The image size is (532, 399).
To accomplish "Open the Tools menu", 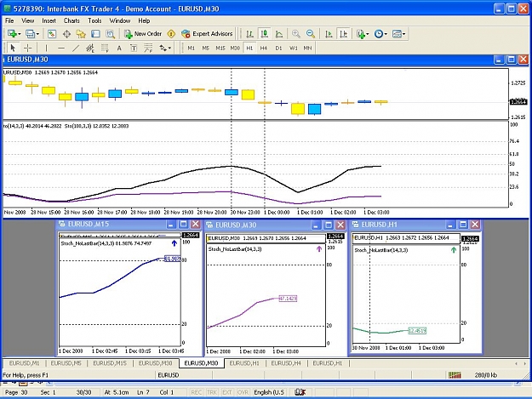I will [94, 20].
